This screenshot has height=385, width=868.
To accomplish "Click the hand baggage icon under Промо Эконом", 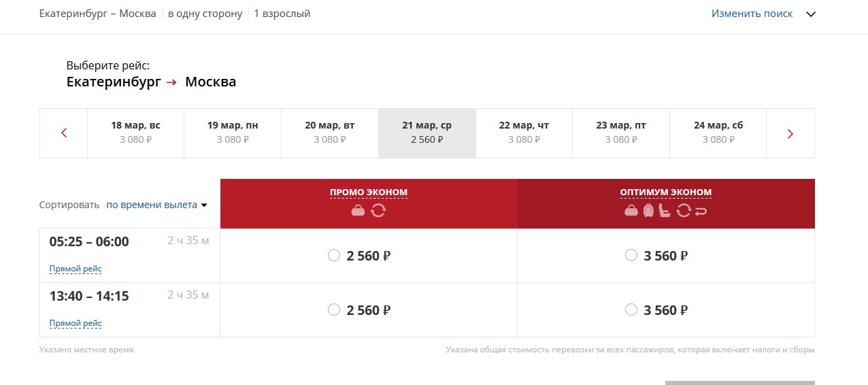I will 358,211.
